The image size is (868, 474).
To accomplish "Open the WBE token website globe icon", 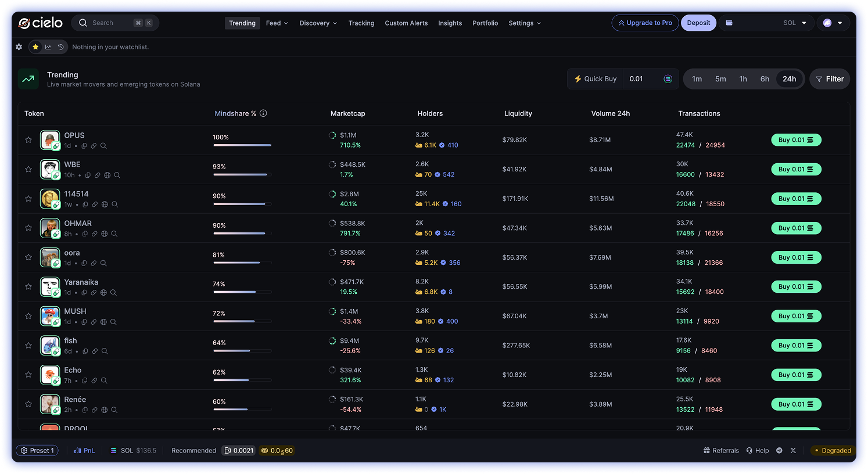I will (107, 175).
